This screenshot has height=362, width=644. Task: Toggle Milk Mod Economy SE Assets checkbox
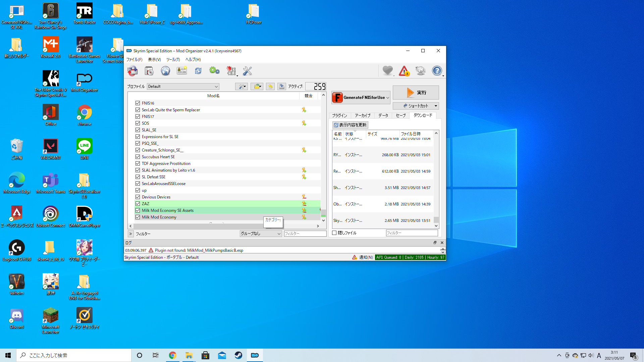138,210
